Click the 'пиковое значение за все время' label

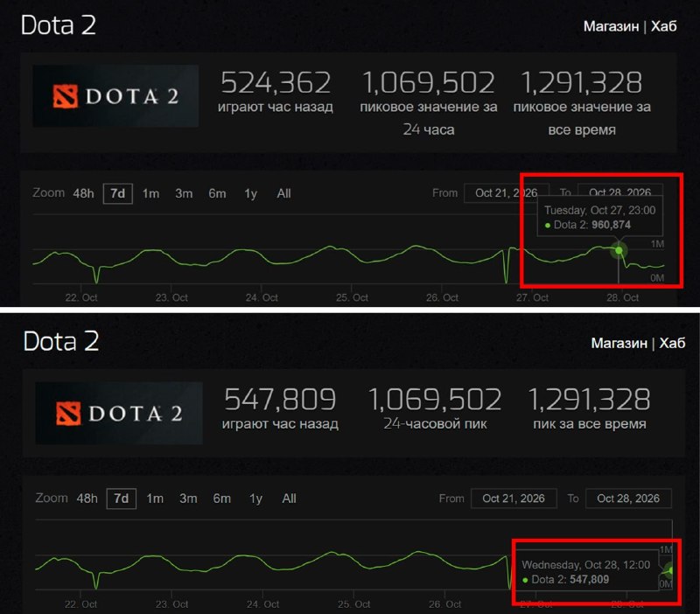click(x=582, y=118)
